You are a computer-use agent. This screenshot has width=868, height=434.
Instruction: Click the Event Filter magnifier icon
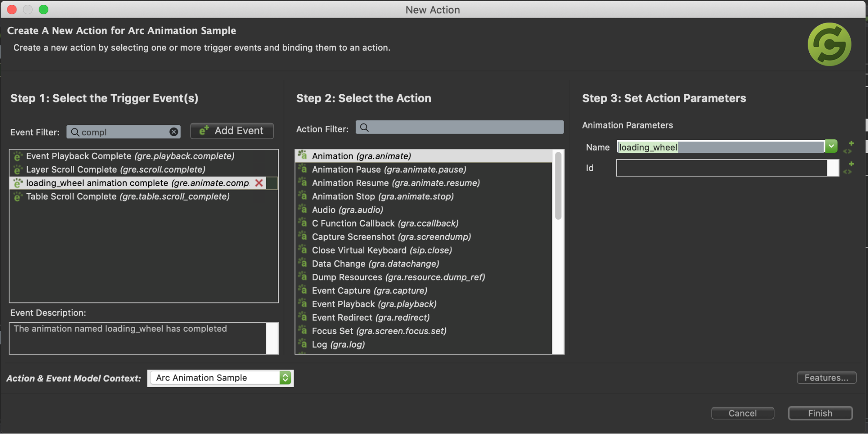point(75,132)
